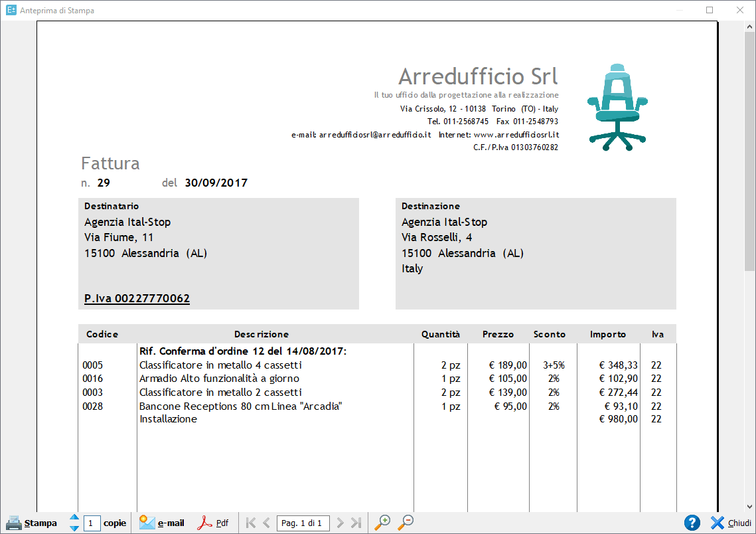Click the copies number field

click(x=92, y=523)
